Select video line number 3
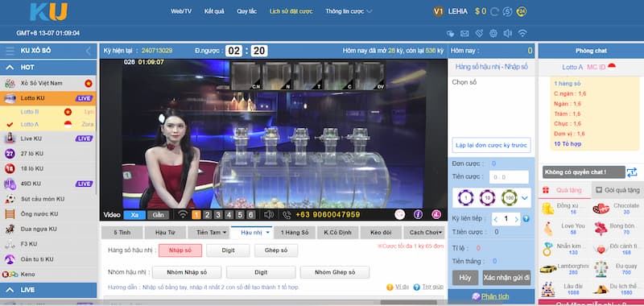644x306 pixels. 218,215
